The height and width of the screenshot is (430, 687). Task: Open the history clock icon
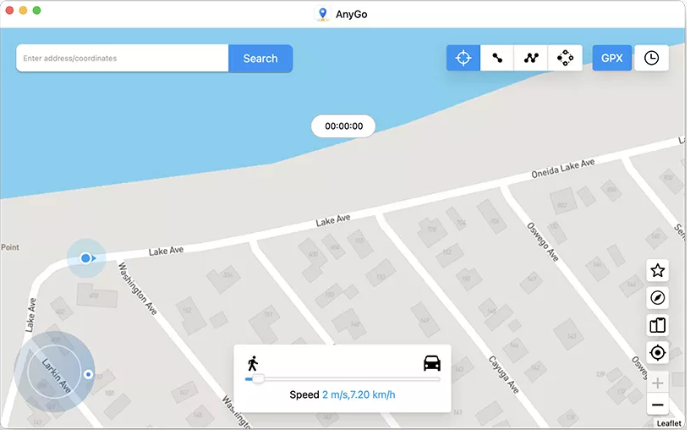pyautogui.click(x=652, y=58)
